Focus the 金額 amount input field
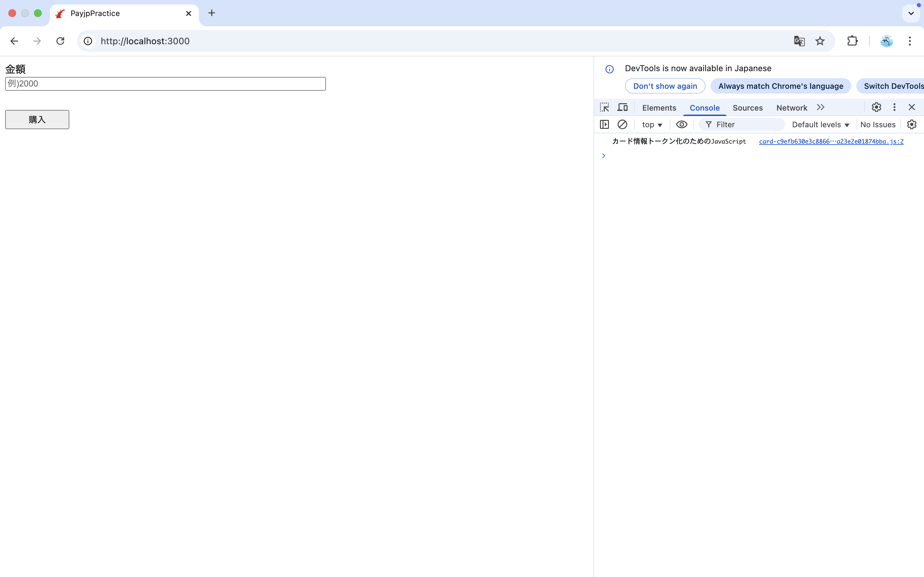This screenshot has width=924, height=577. (165, 84)
